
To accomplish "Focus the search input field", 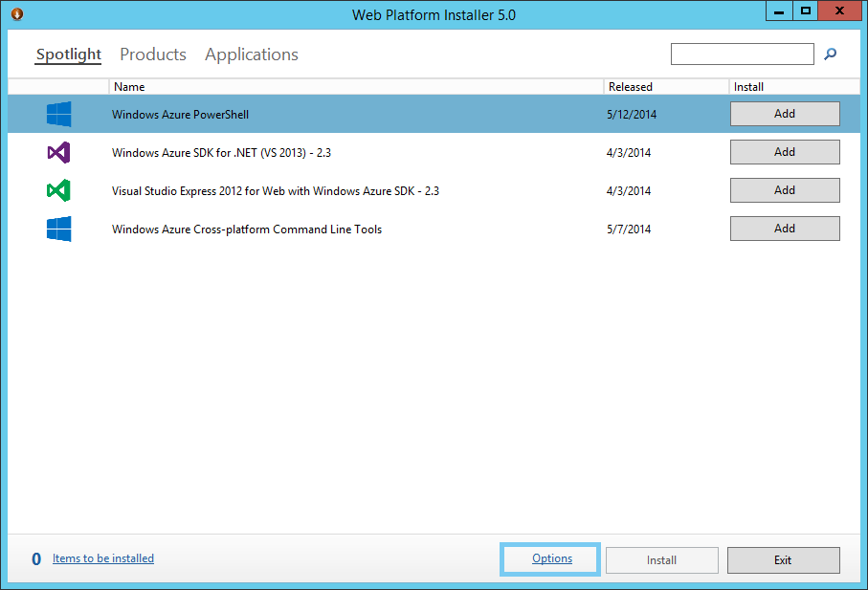I will tap(743, 55).
